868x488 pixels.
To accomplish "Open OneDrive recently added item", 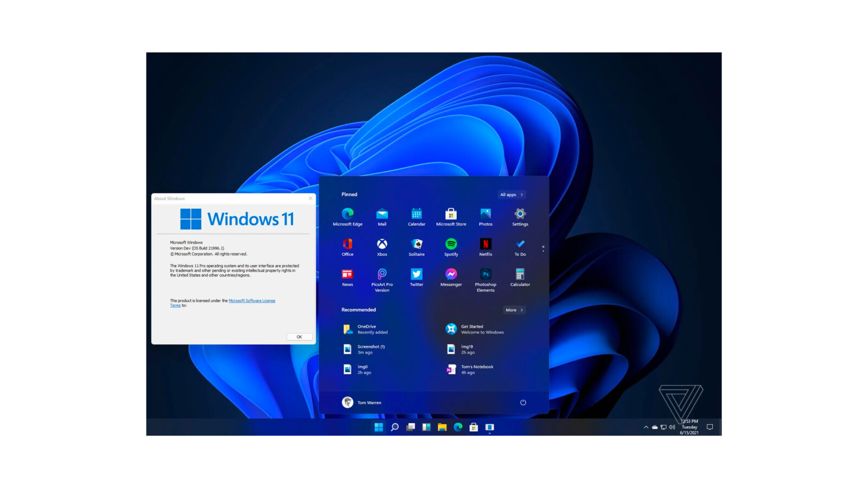I will click(x=366, y=329).
